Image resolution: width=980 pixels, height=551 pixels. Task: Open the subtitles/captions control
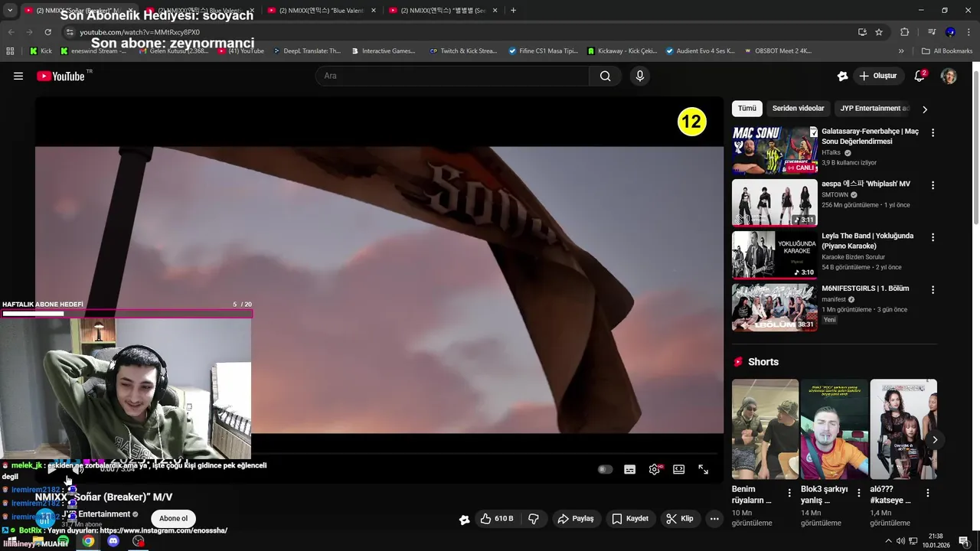(x=629, y=469)
